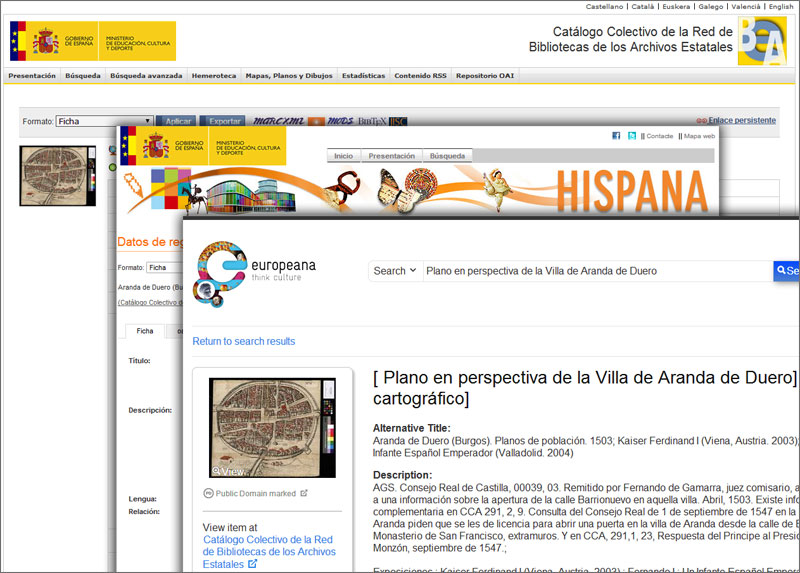The width and height of the screenshot is (800, 573).
Task: Select the Inicio tab in Hispana
Action: click(x=343, y=156)
